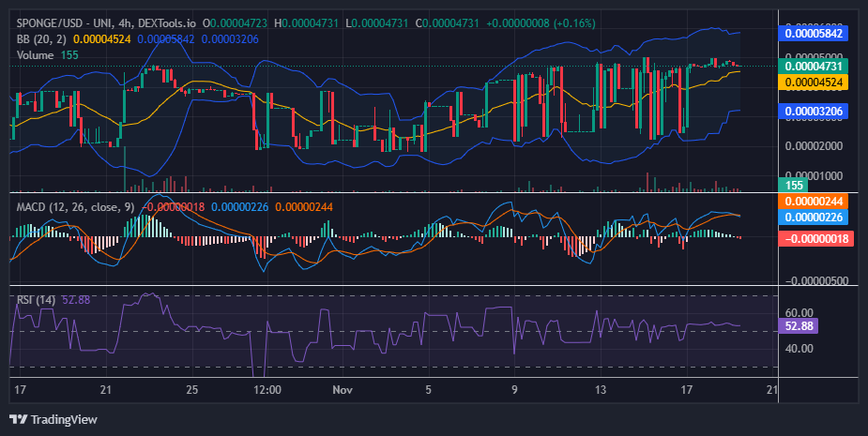
Task: Click the 0.00000226 MACD value tag
Action: point(814,217)
